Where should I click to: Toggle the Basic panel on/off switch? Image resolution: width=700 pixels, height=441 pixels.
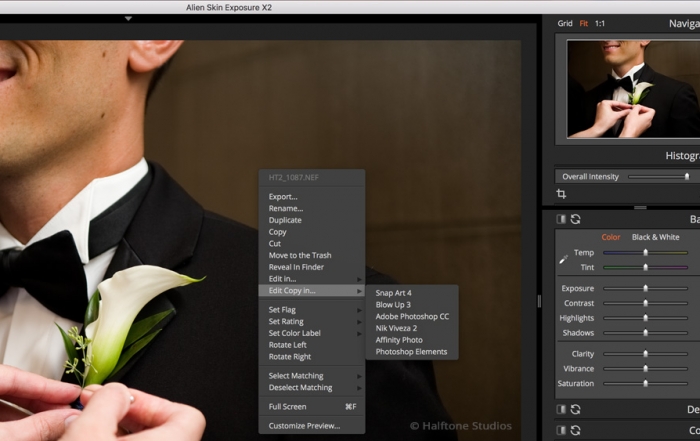(561, 219)
